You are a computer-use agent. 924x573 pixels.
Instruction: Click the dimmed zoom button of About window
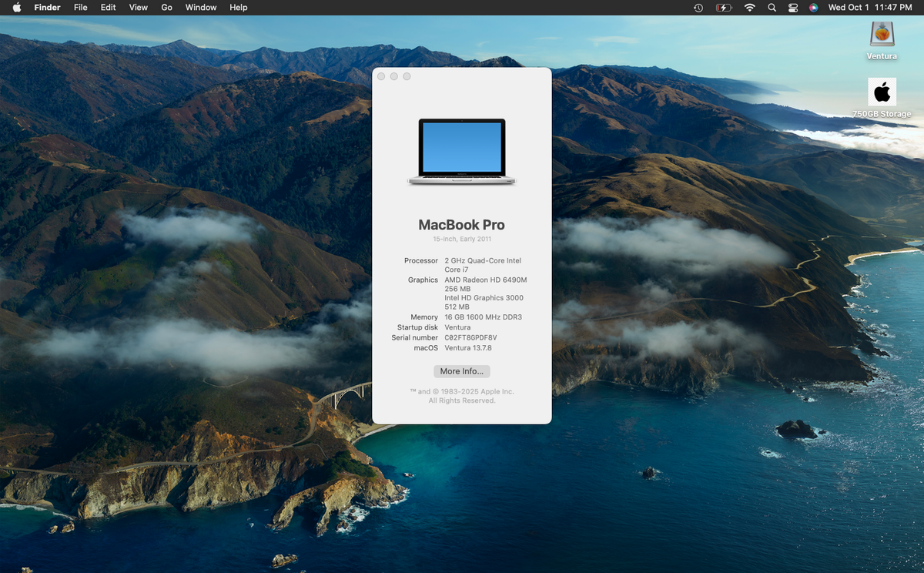click(x=407, y=76)
